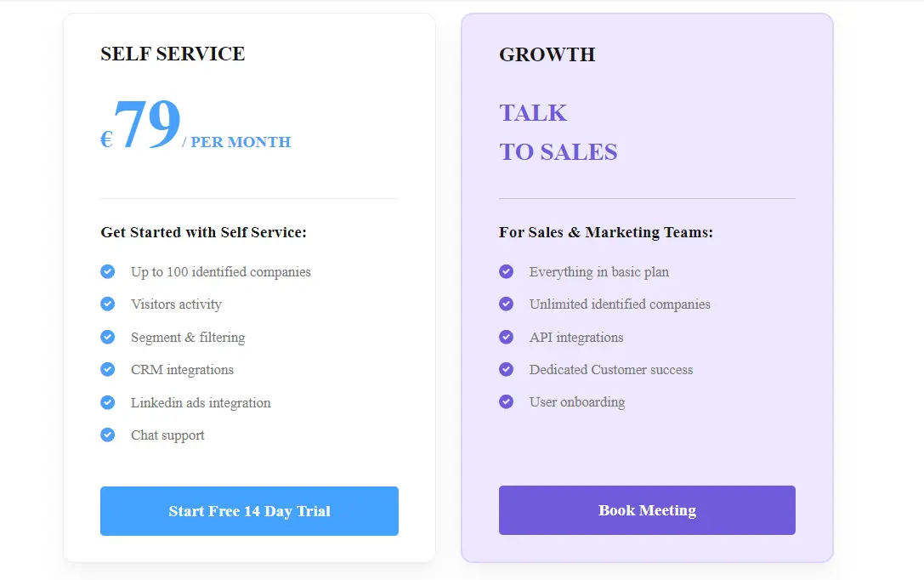Click the checkmark next to Everything in basic plan

pyautogui.click(x=507, y=271)
